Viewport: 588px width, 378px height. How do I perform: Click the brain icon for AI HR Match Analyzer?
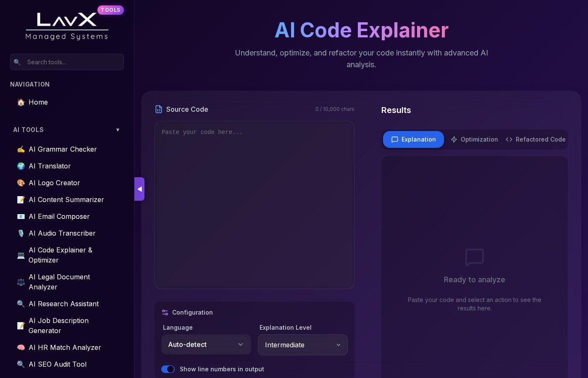pyautogui.click(x=21, y=348)
